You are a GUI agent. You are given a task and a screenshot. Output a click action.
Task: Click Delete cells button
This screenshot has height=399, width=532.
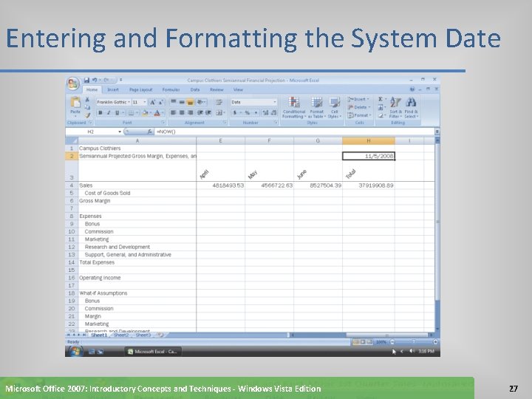pyautogui.click(x=359, y=107)
